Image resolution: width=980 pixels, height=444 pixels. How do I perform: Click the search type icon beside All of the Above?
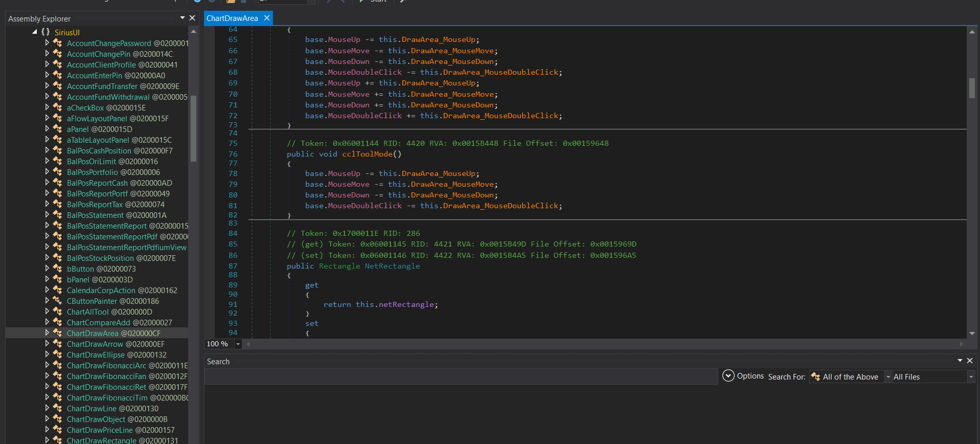(815, 376)
